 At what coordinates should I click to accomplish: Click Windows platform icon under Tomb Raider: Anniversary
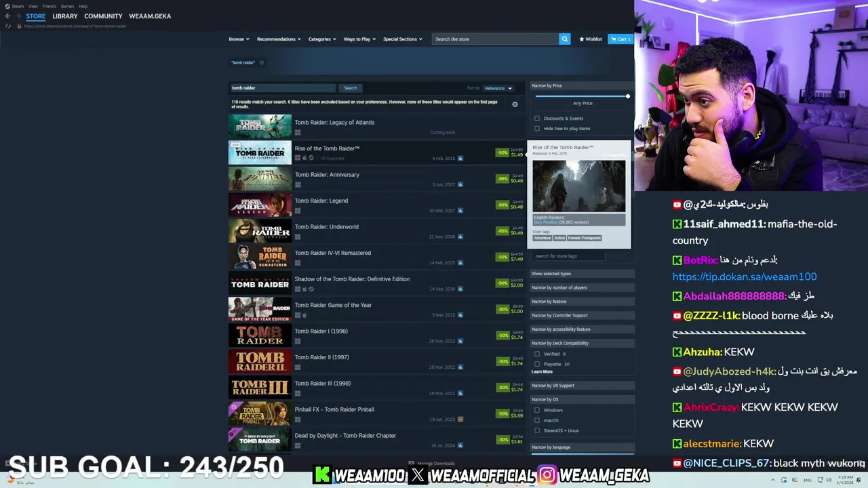[297, 184]
